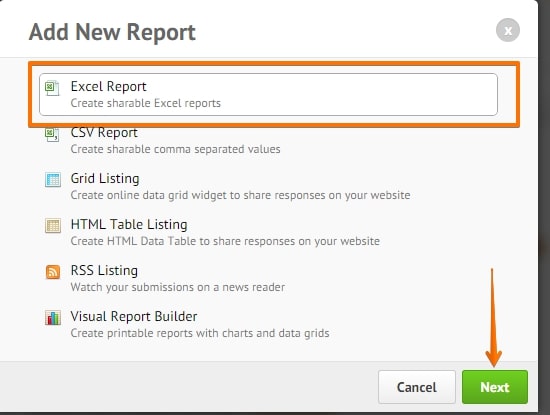Click 'Watch your submissions on a news reader'
The height and width of the screenshot is (415, 550).
pos(177,287)
